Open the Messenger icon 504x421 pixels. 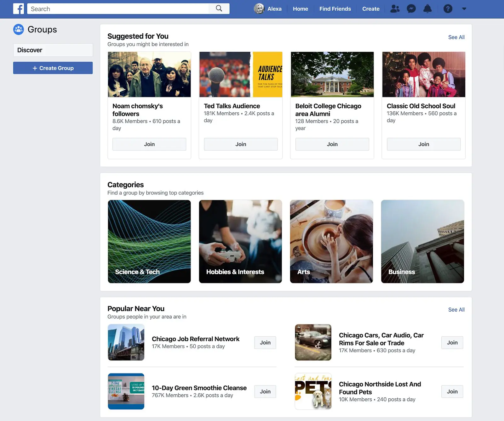pyautogui.click(x=411, y=9)
